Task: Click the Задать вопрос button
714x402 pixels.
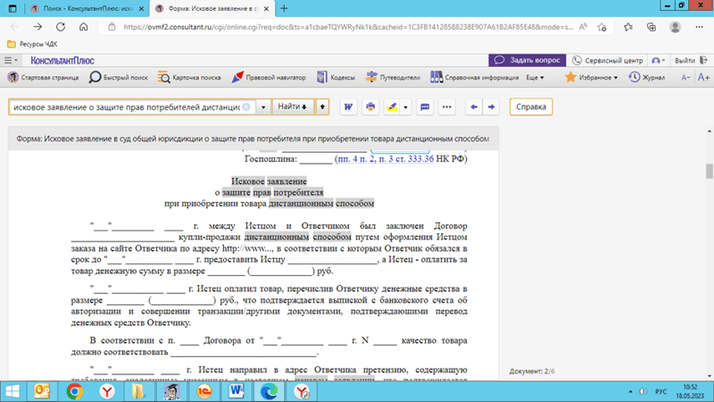Action: [x=526, y=60]
